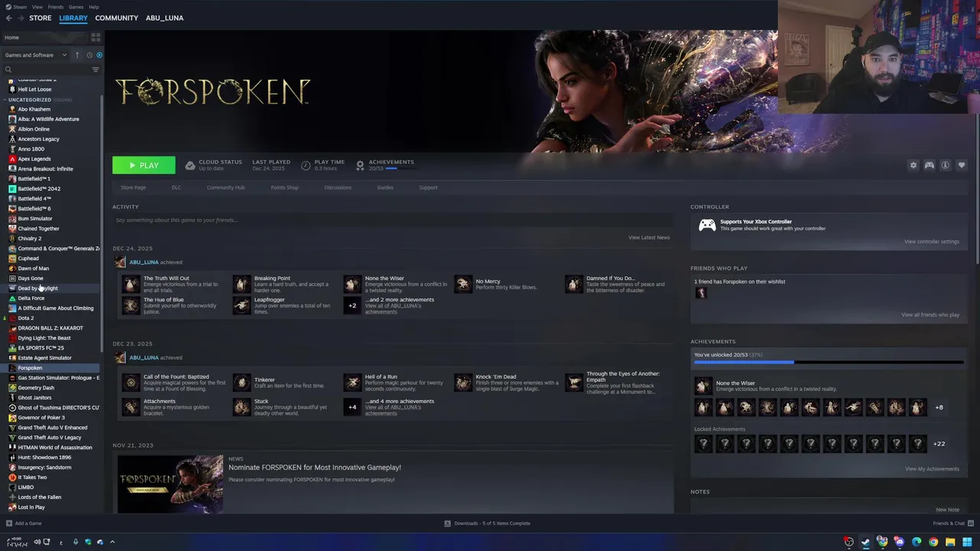Open the ABU_LUNA profile tab
The height and width of the screenshot is (551, 980).
pyautogui.click(x=165, y=18)
